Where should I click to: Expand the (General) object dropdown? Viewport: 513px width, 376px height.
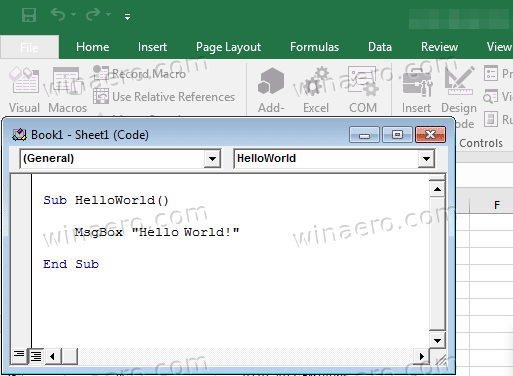[213, 159]
